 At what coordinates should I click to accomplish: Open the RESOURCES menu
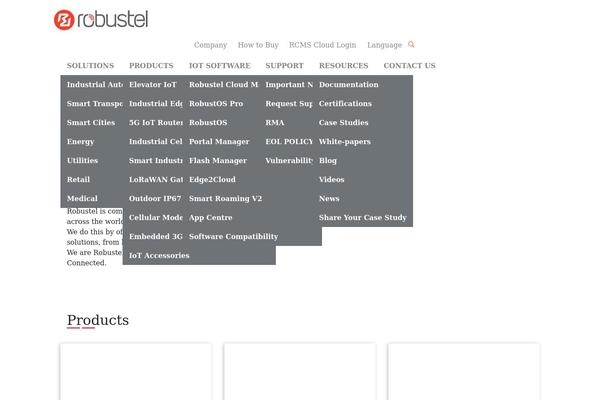[x=344, y=65]
